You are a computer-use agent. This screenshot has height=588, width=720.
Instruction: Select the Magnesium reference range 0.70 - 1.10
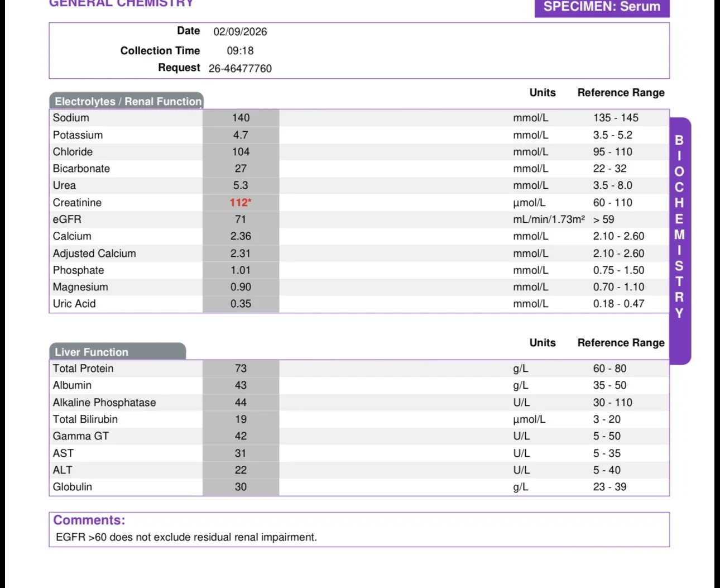tap(618, 287)
